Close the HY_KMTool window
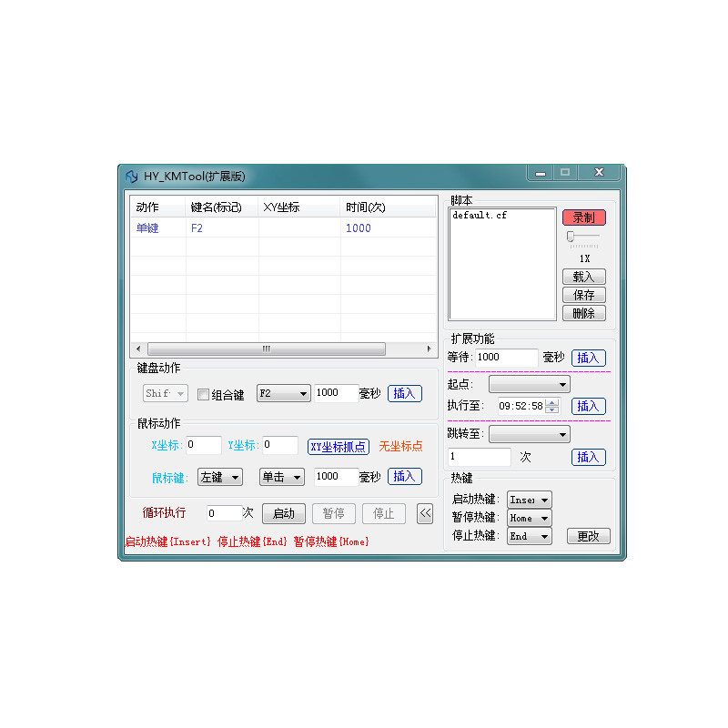 point(600,173)
